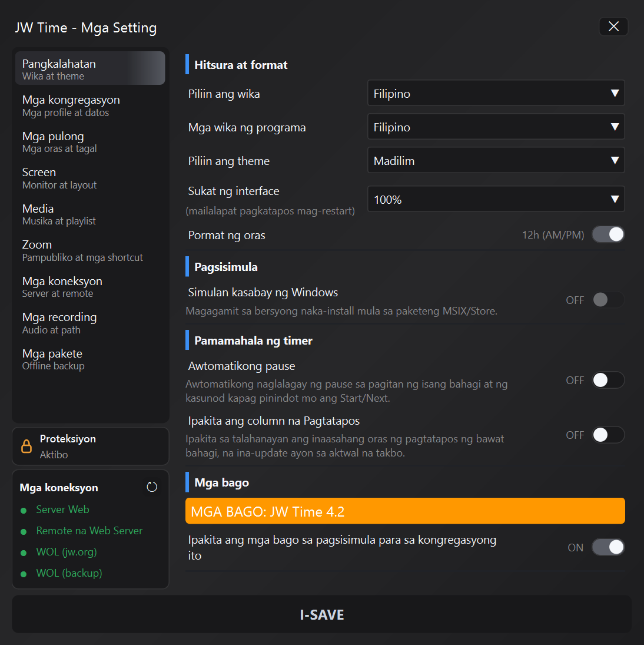Toggle the Pormat ng oras 12h switch
The width and height of the screenshot is (644, 645).
(608, 234)
